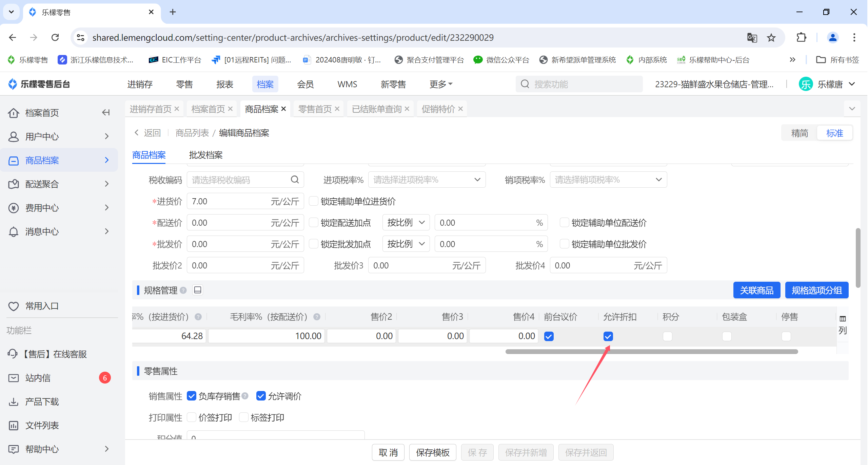Click the 取消 button
The width and height of the screenshot is (868, 465).
click(x=388, y=452)
